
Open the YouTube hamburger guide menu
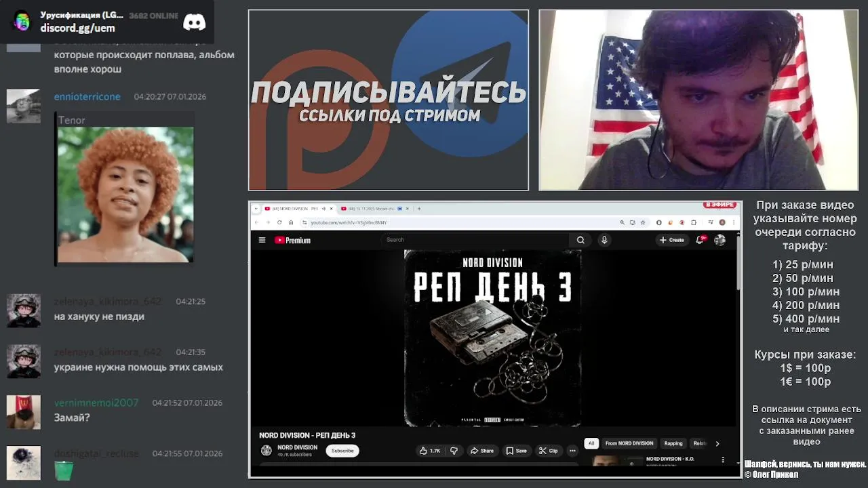[262, 240]
